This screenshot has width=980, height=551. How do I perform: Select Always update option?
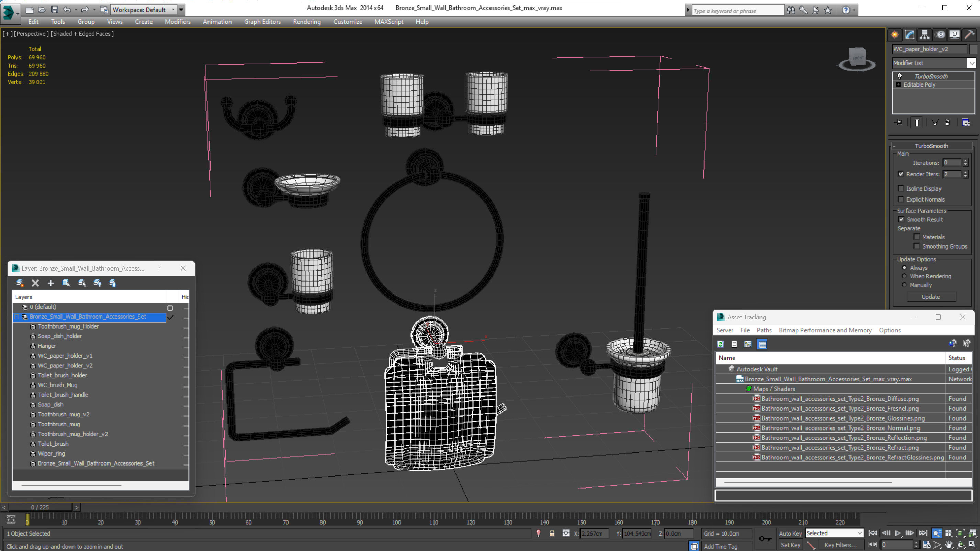click(x=905, y=268)
